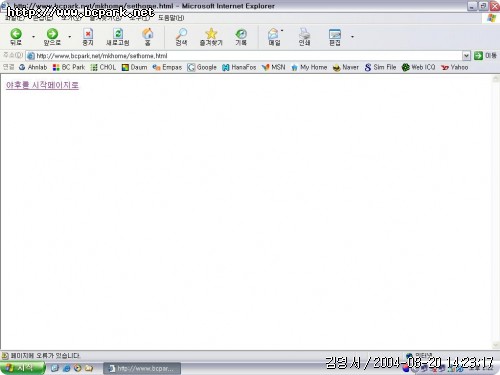500x375 pixels.
Task: Open the Empas links bar shortcut
Action: [x=167, y=67]
